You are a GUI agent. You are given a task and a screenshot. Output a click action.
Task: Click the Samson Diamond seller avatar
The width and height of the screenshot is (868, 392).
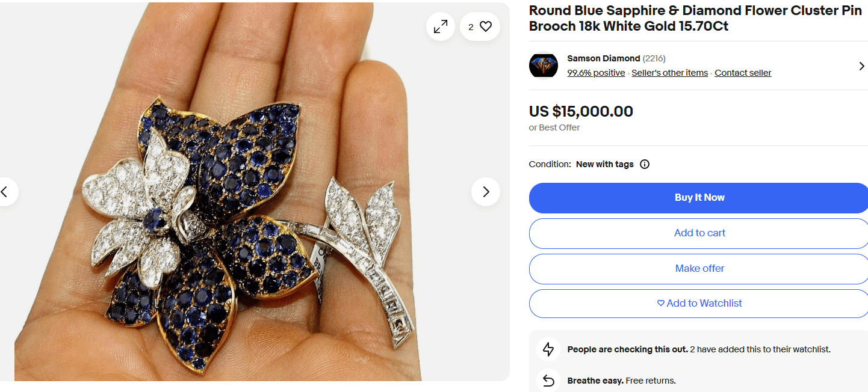(544, 66)
